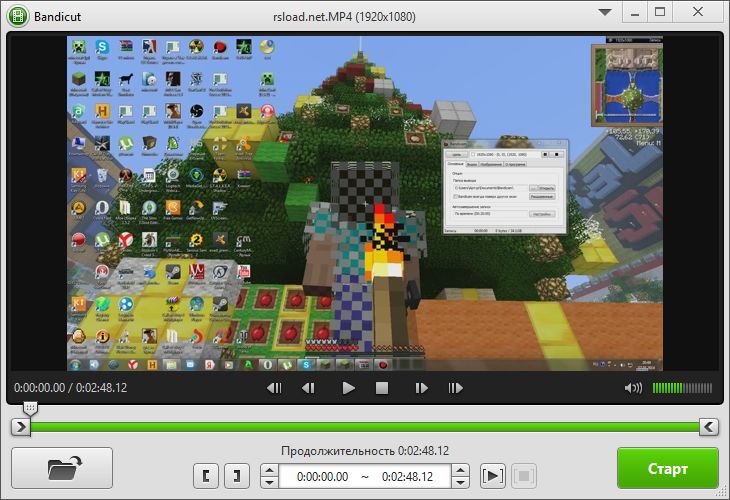This screenshot has width=730, height=500.
Task: Select the right segment end handle
Action: (x=709, y=426)
